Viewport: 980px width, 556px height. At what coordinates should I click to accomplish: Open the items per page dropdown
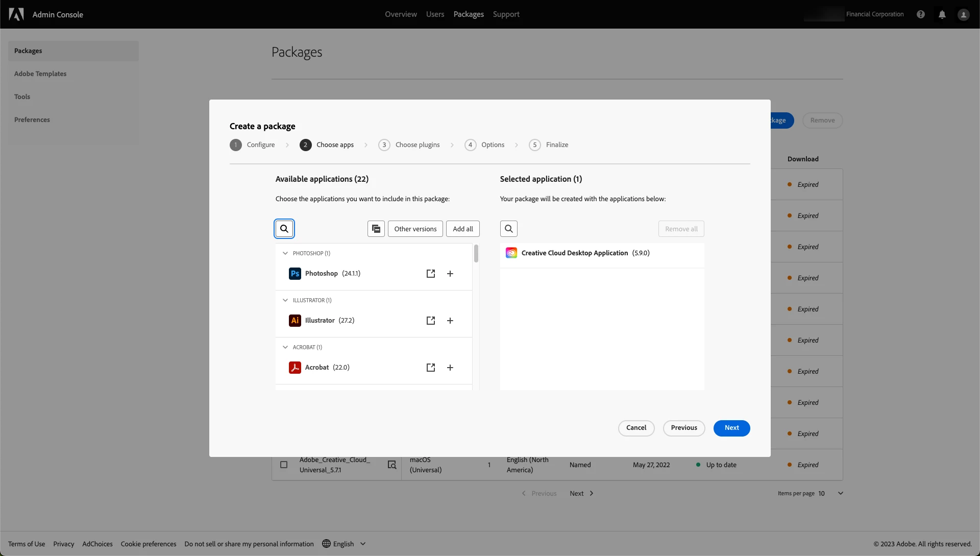831,493
